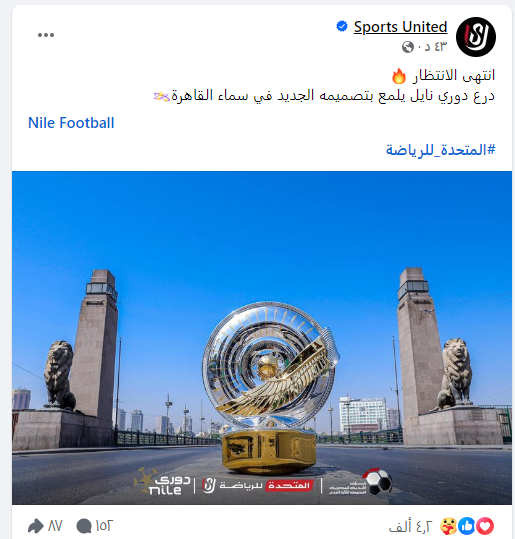Open the trophy photo on the bridge
The height and width of the screenshot is (539, 515).
(262, 338)
